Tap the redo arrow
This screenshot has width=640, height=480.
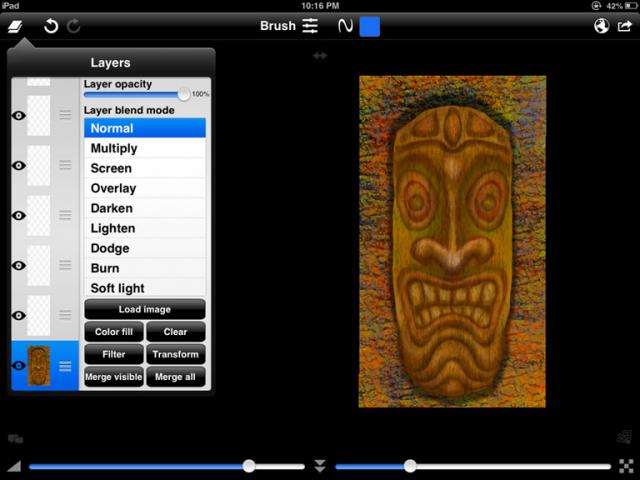(x=74, y=26)
